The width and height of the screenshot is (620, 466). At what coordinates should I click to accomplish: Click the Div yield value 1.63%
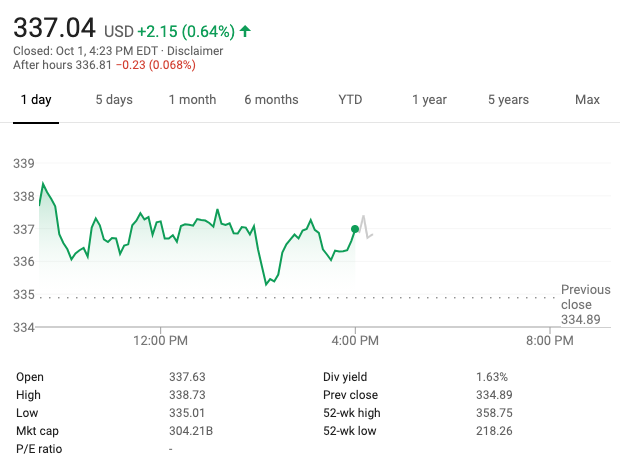491,377
